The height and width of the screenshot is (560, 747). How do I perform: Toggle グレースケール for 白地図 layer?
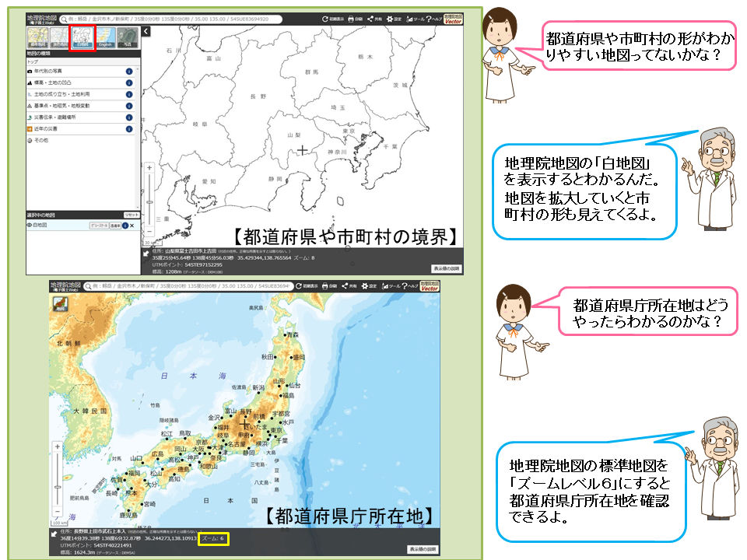pos(99,226)
